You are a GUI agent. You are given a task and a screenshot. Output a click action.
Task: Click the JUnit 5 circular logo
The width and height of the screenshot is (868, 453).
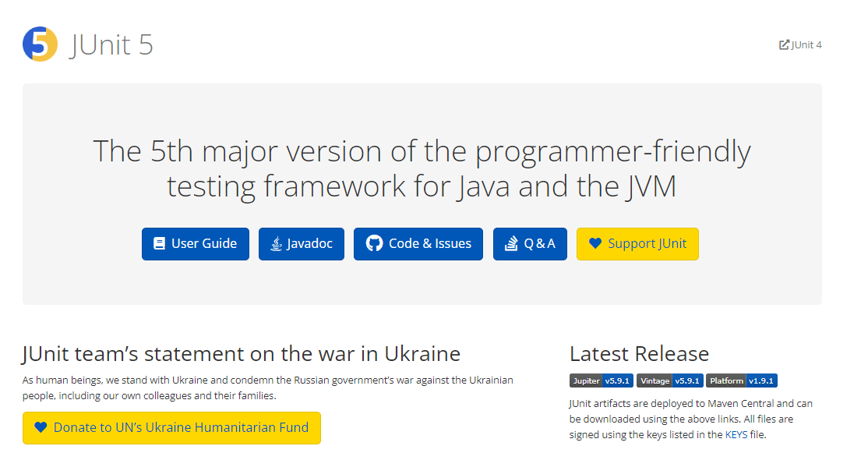[x=40, y=44]
